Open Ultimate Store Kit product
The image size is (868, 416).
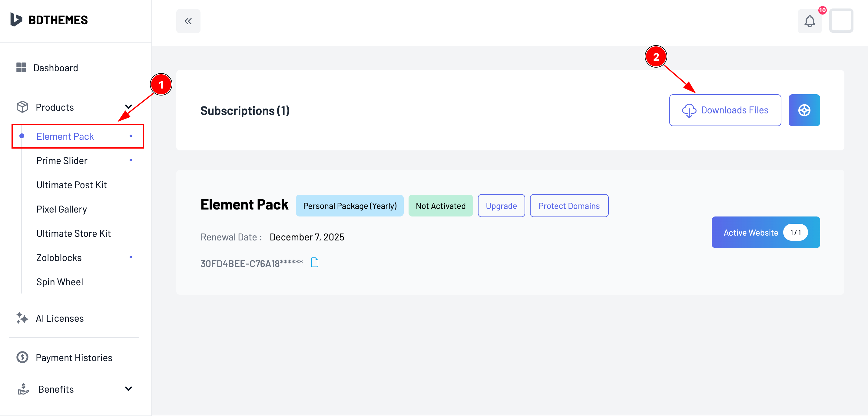coord(74,233)
